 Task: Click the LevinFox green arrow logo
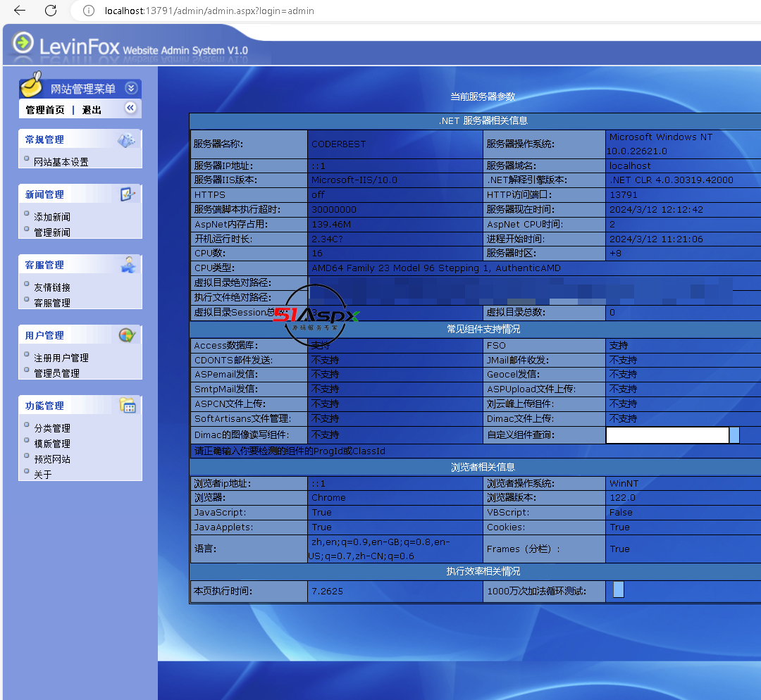[x=23, y=43]
